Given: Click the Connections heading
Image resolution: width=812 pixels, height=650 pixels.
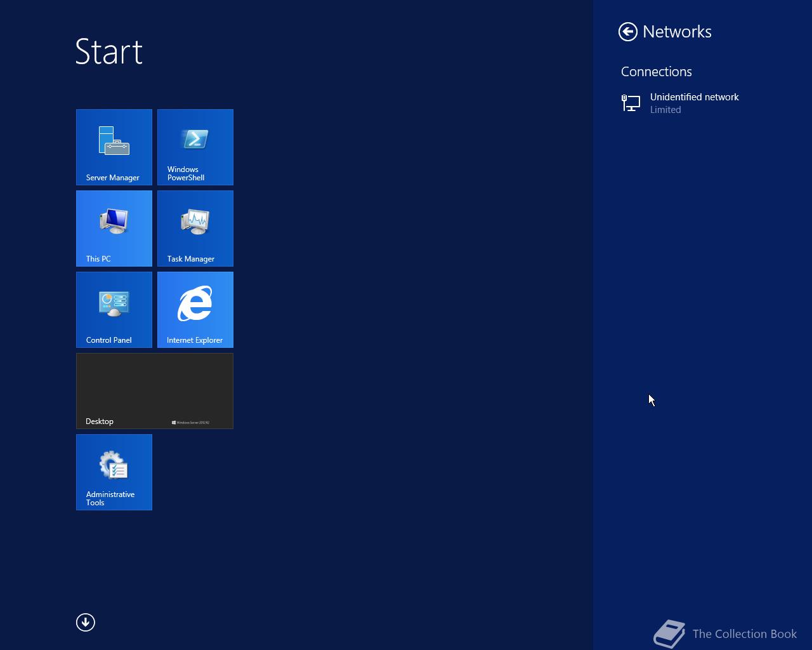Looking at the screenshot, I should (657, 72).
